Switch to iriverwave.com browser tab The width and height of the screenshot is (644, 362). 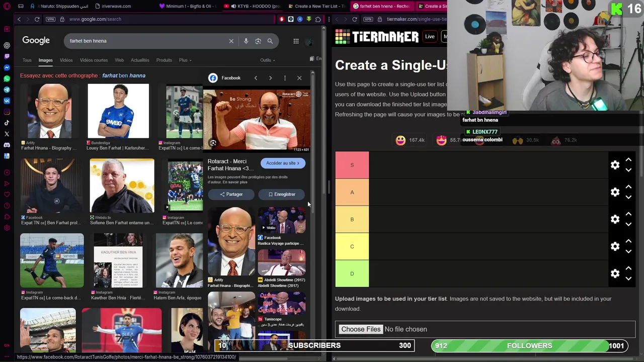click(116, 7)
